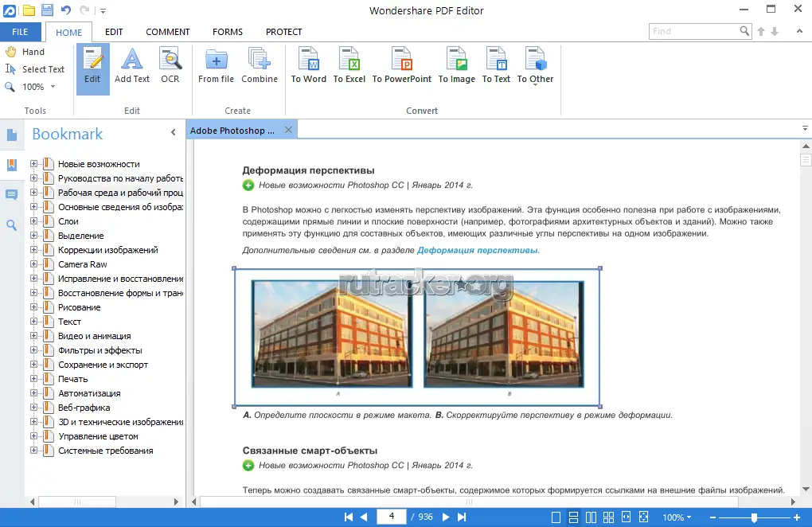Run the OCR tool

pos(170,66)
